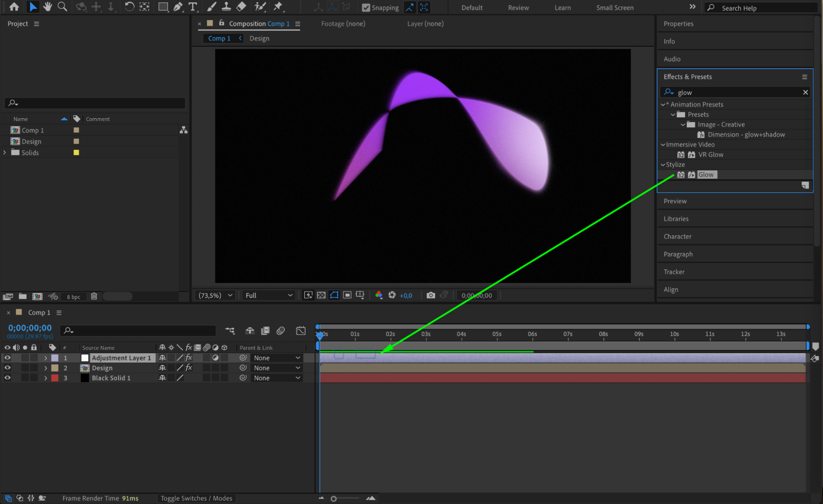Image resolution: width=823 pixels, height=504 pixels.
Task: Toggle the Snapping checkbox
Action: click(x=366, y=7)
